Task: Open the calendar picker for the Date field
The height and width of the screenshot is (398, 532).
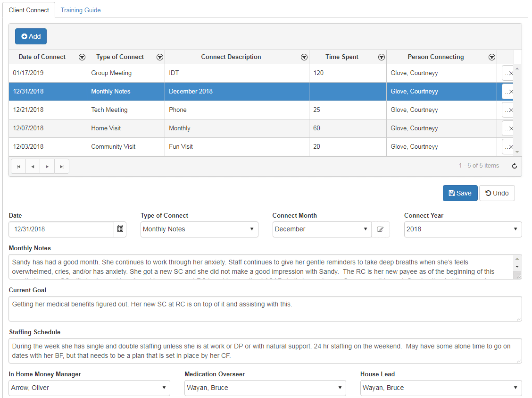Action: tap(120, 229)
